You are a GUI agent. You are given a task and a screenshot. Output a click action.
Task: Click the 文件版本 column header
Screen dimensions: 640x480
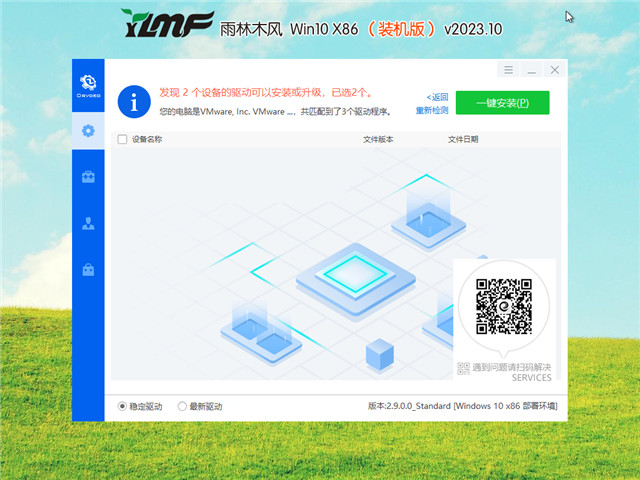[x=378, y=139]
